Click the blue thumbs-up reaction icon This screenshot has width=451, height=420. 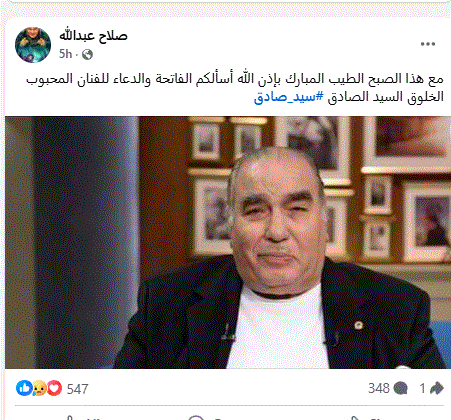coord(24,388)
